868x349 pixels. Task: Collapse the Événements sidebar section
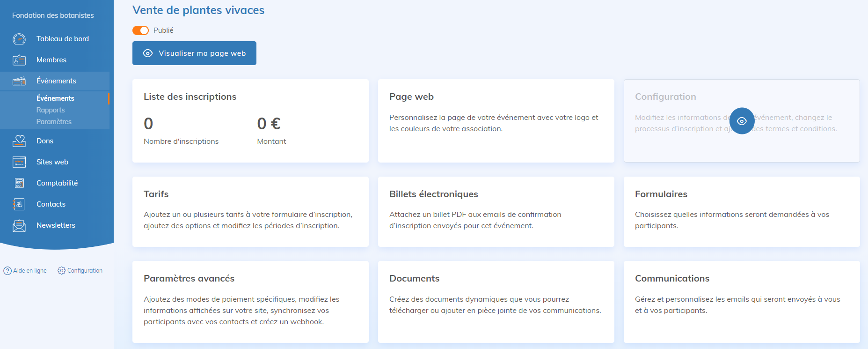tap(56, 81)
